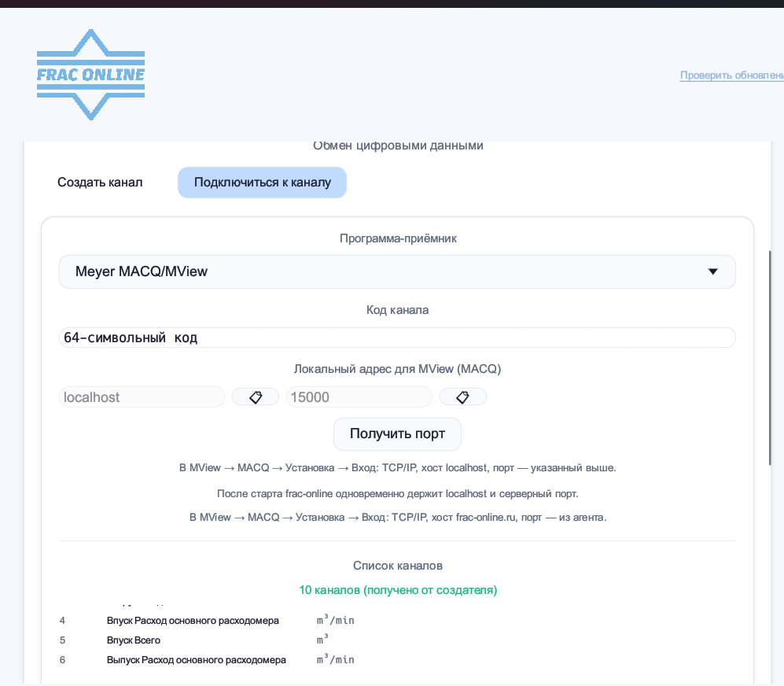Click into the localhost address field
Screen dimensions: 784x686
tap(142, 397)
